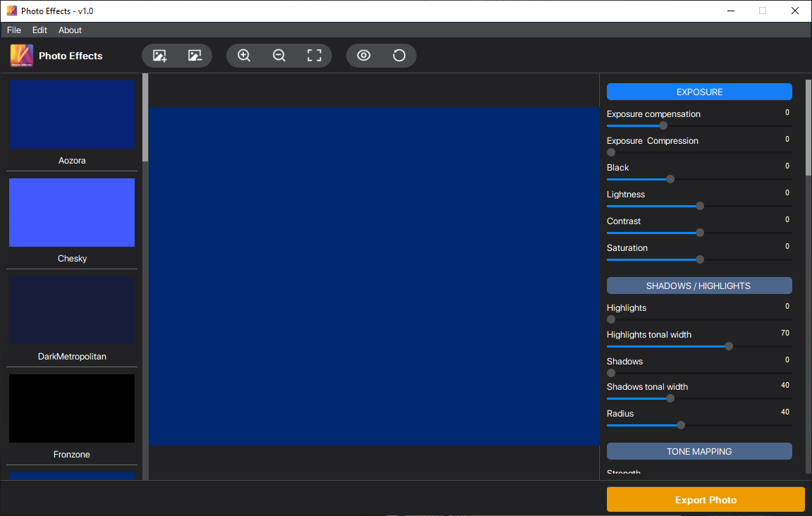Expand the SHADOWS / HIGHLIGHTS section

pos(699,285)
